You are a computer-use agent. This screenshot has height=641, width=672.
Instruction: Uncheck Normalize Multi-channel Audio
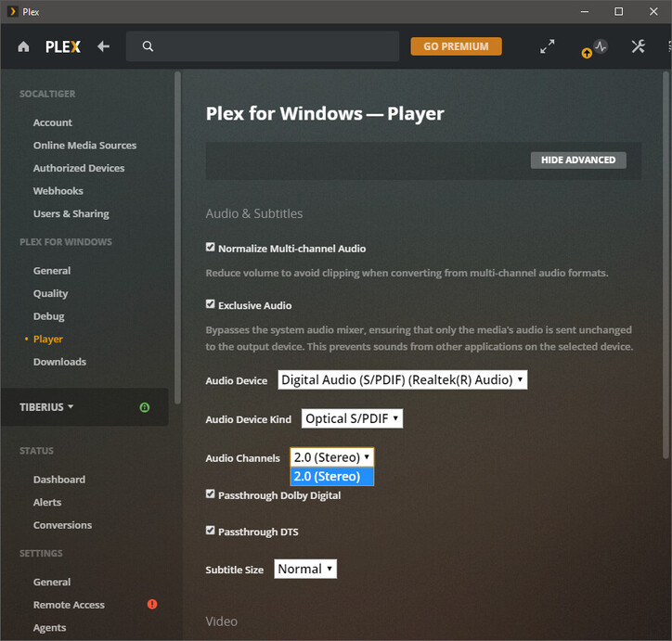210,247
